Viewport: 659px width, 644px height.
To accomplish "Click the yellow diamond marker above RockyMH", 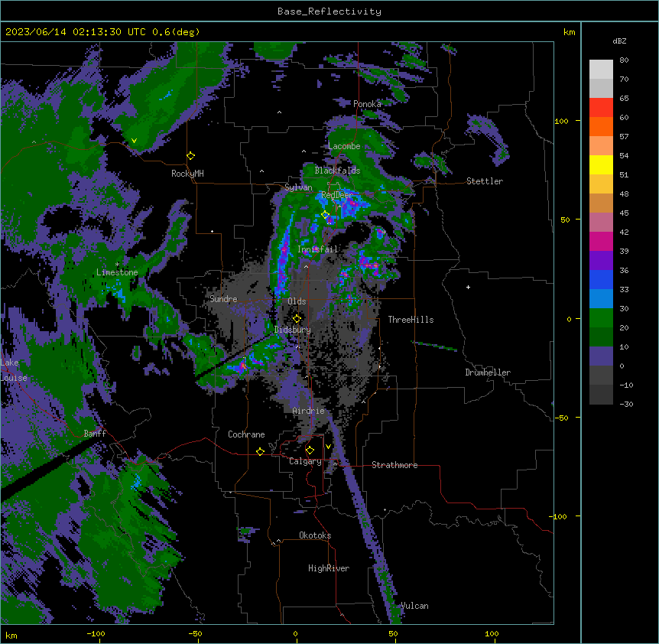I will coord(190,156).
